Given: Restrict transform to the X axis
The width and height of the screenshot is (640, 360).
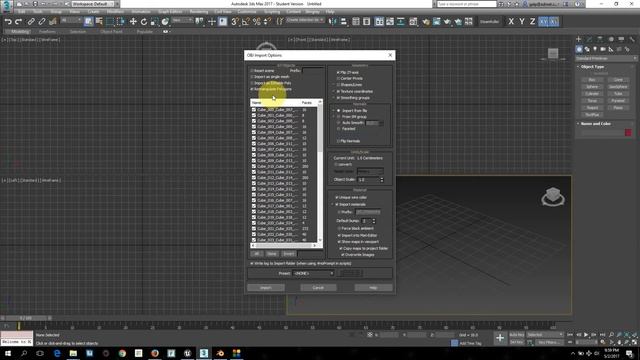Looking at the screenshot, I should point(511,22).
